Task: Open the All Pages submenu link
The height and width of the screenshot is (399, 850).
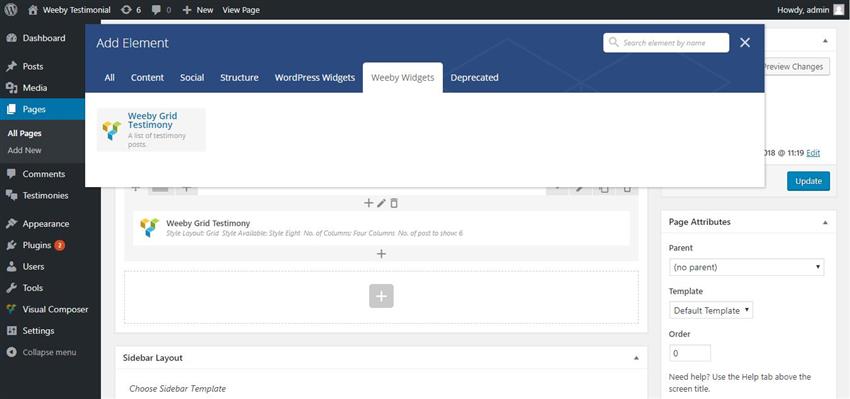Action: pos(24,133)
